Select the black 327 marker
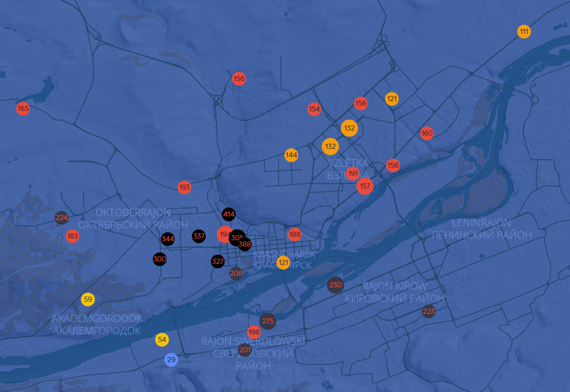The image size is (570, 392). point(218,262)
